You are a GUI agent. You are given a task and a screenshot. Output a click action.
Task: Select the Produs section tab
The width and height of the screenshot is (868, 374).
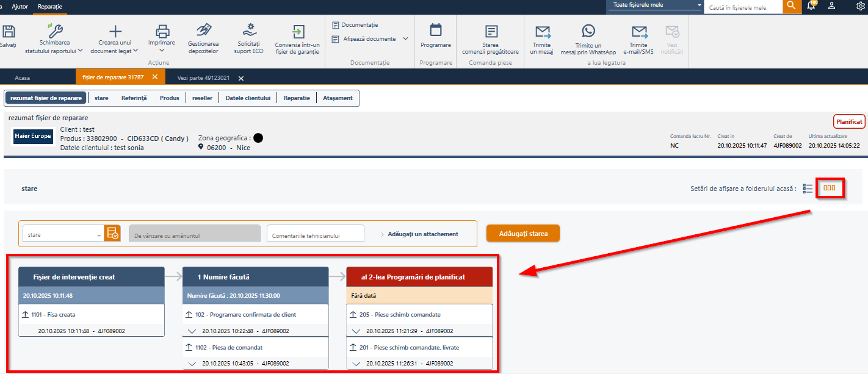click(170, 98)
